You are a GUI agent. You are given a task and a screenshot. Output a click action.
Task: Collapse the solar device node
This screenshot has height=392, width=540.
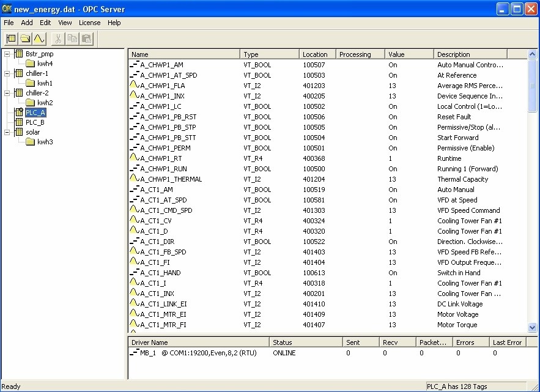tap(7, 132)
